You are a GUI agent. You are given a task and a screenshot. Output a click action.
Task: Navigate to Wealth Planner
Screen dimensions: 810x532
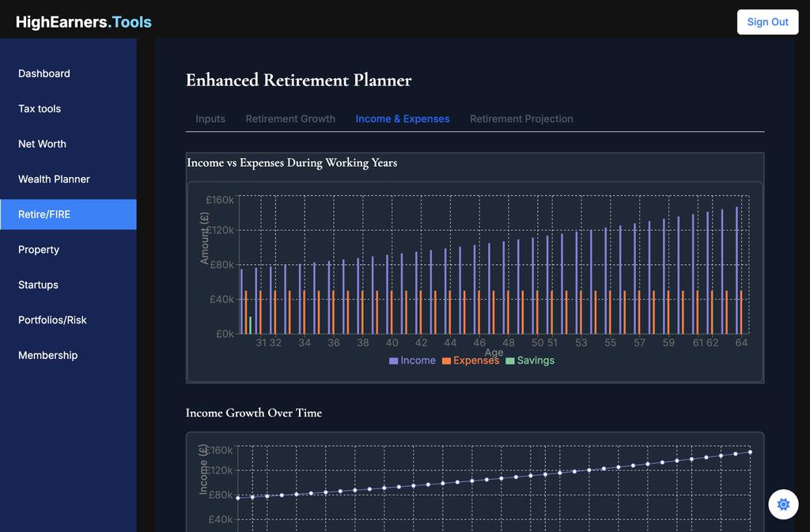[54, 179]
